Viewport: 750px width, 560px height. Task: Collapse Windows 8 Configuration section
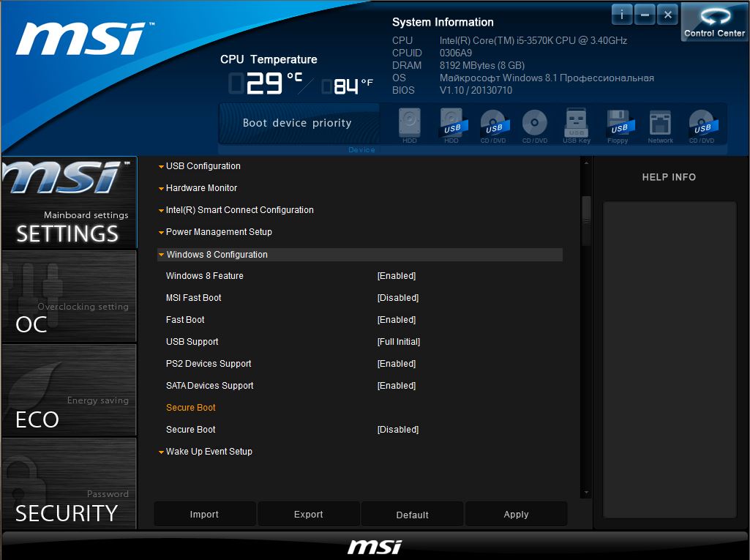pos(217,255)
